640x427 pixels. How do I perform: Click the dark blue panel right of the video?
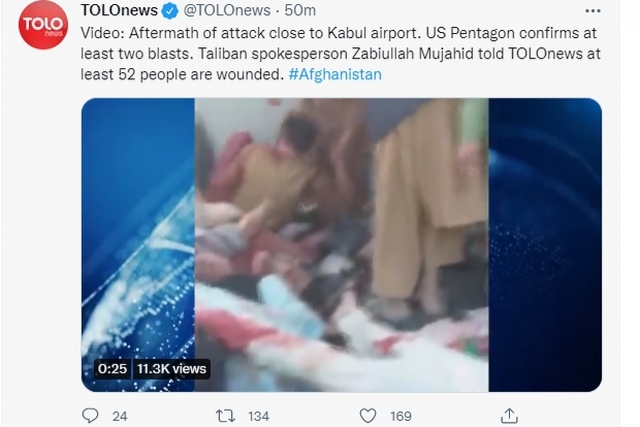tap(545, 245)
